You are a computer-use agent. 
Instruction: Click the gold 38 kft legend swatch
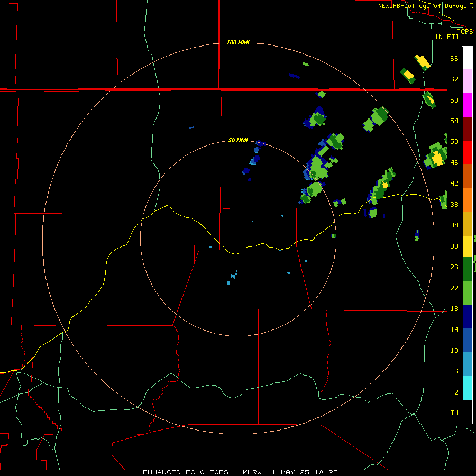[x=467, y=224]
